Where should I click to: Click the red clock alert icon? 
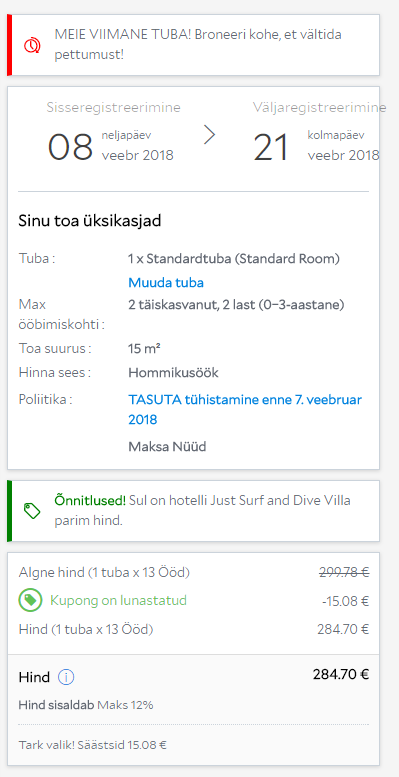(31, 46)
